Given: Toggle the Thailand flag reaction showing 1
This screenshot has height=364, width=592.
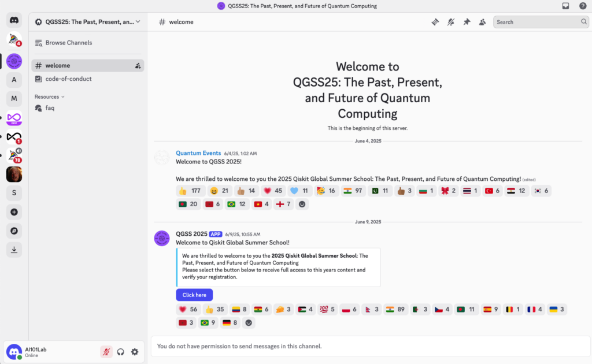Looking at the screenshot, I should click(471, 191).
